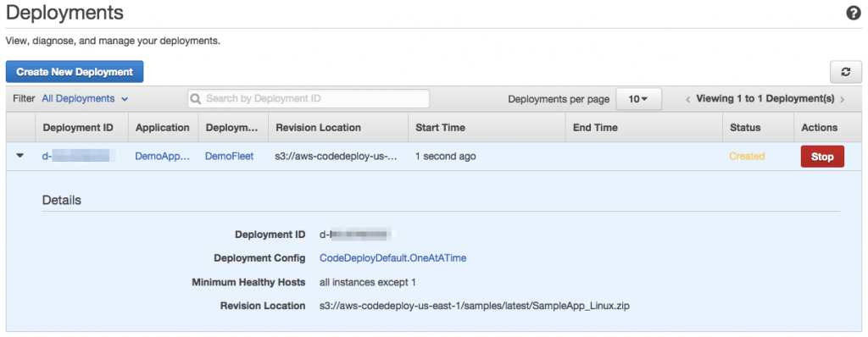Go to previous page of deployments
Image resolution: width=868 pixels, height=337 pixels.
687,100
